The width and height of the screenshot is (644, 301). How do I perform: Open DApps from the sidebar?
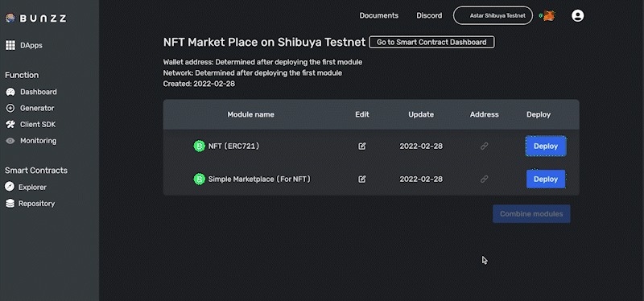pos(24,46)
